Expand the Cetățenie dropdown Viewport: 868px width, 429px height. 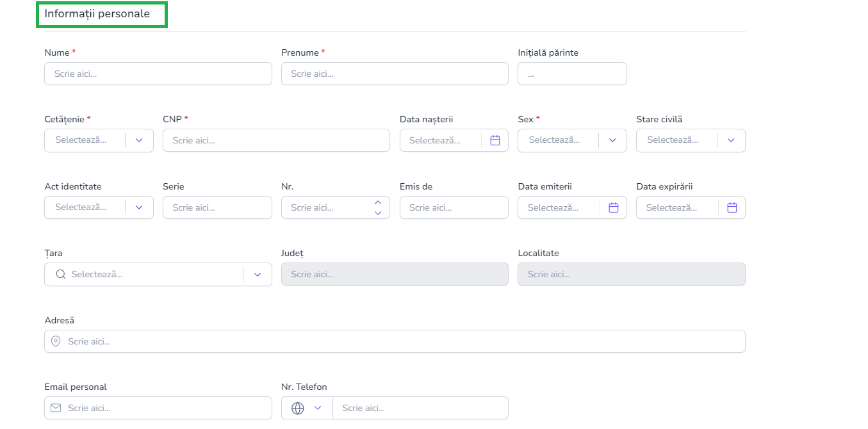point(139,140)
